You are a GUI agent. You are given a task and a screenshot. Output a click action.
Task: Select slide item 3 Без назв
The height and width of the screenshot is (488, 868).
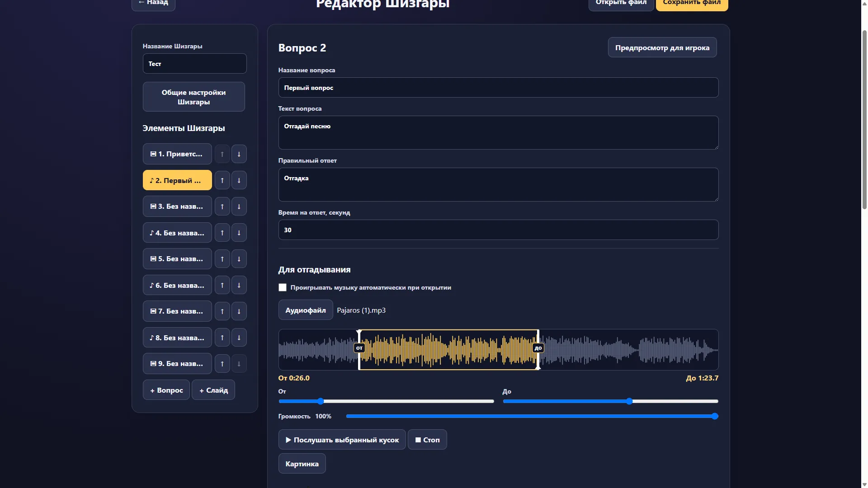point(177,206)
